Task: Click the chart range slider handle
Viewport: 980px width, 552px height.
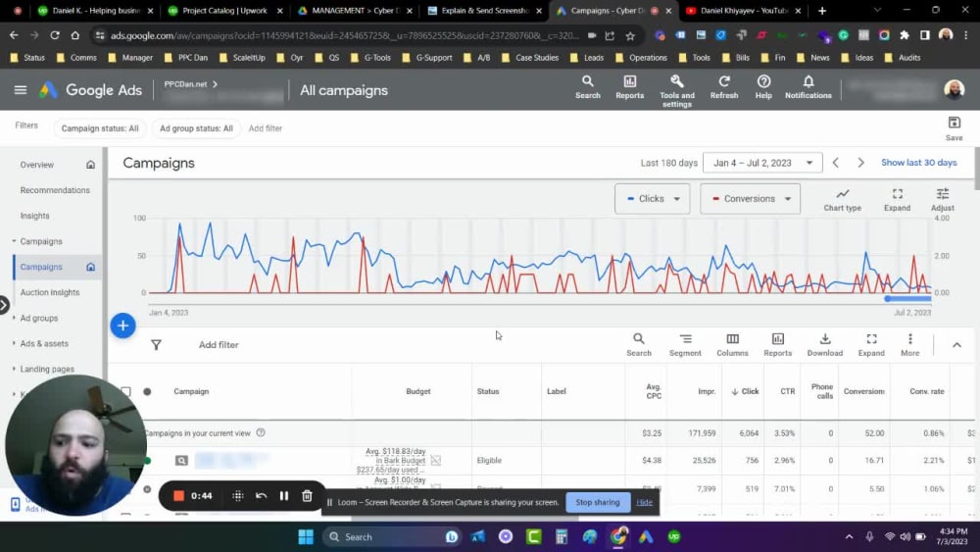Action: tap(888, 299)
